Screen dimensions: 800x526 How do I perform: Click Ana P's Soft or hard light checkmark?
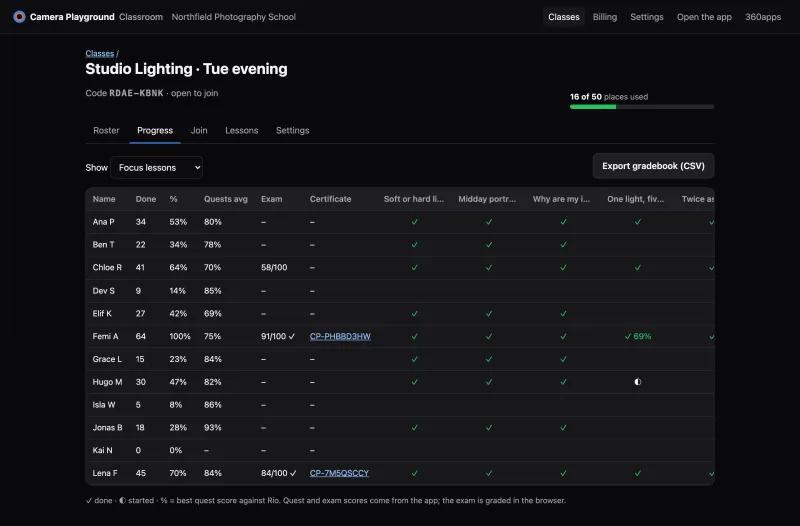click(414, 222)
